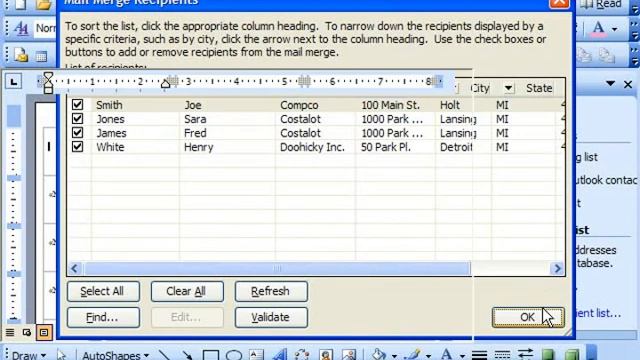Viewport: 640px width, 360px height.
Task: Click the Clear All button
Action: (x=187, y=291)
